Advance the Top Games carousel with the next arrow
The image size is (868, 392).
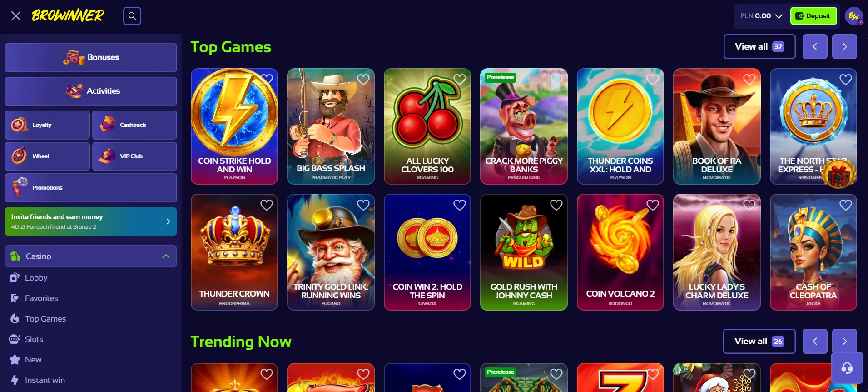pos(844,47)
